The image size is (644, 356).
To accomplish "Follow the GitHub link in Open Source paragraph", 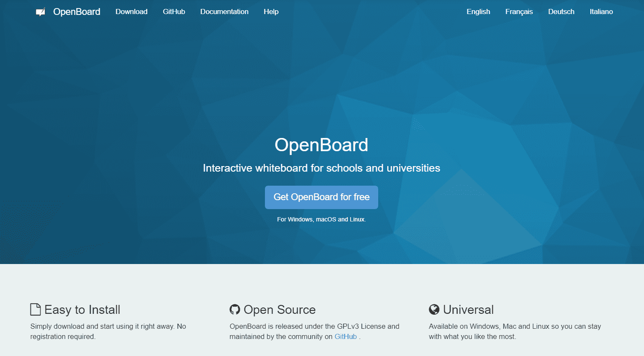I will click(x=345, y=336).
